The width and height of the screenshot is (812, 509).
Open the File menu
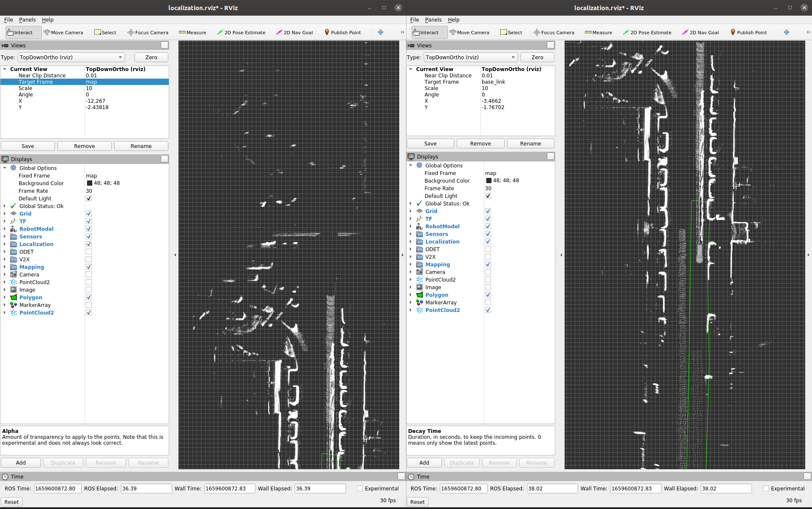(x=8, y=19)
